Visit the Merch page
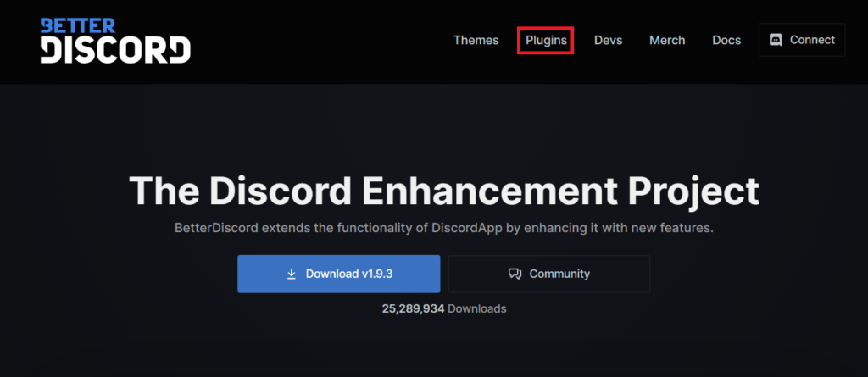 [x=667, y=41]
